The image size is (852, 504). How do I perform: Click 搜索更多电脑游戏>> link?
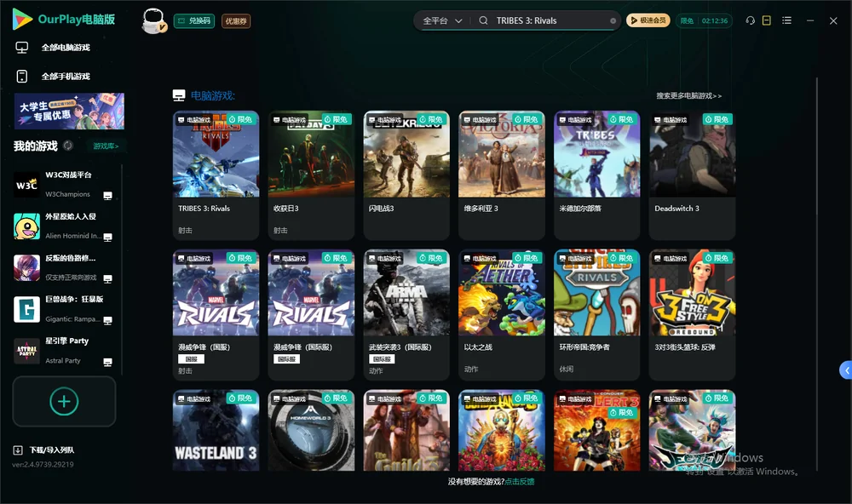click(x=688, y=95)
